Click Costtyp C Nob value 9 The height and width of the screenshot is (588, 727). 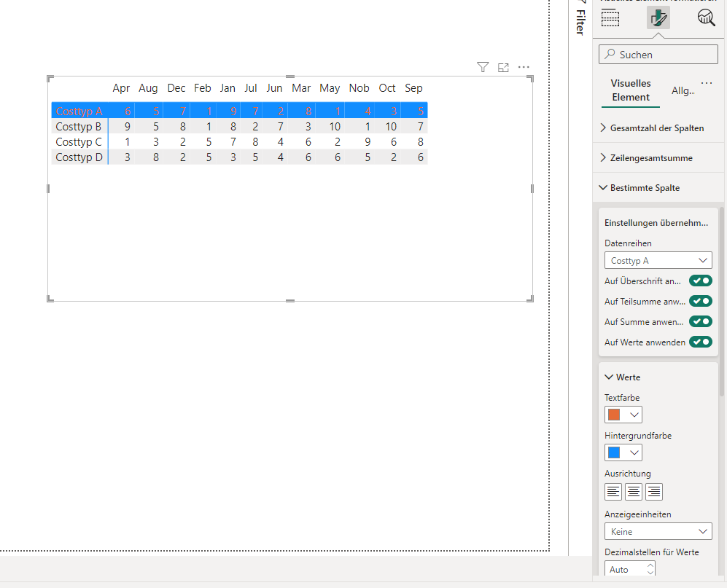pos(368,142)
